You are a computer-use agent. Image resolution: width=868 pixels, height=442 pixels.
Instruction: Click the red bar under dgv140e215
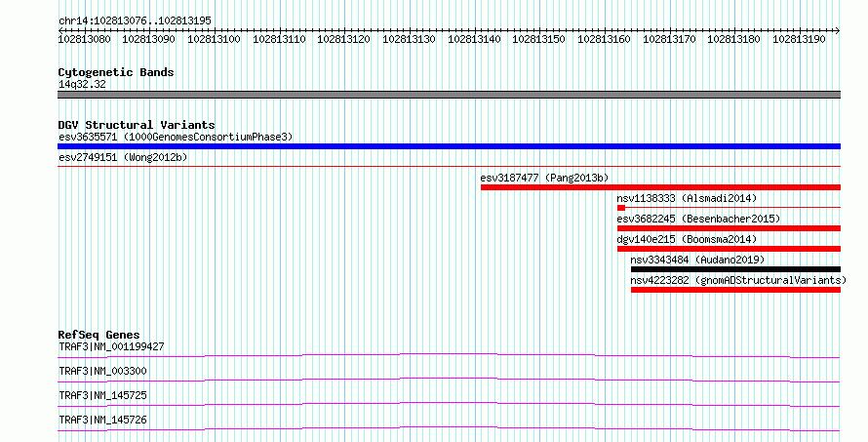coord(730,249)
